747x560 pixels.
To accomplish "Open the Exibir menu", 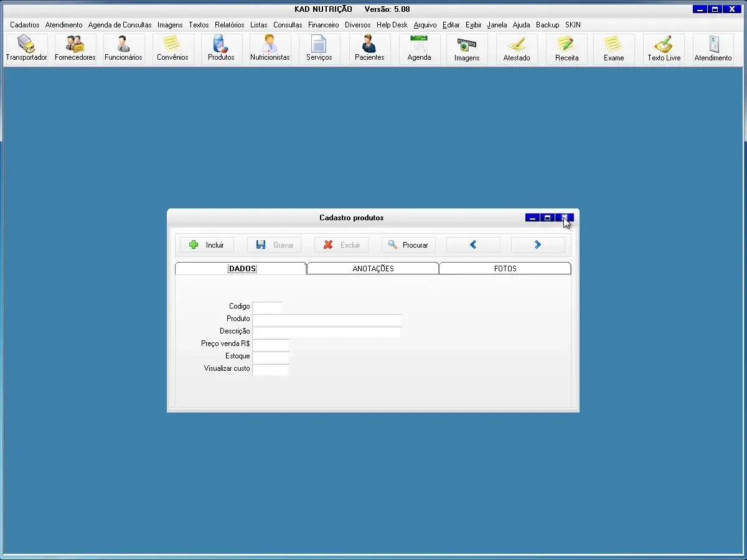I will click(x=474, y=25).
